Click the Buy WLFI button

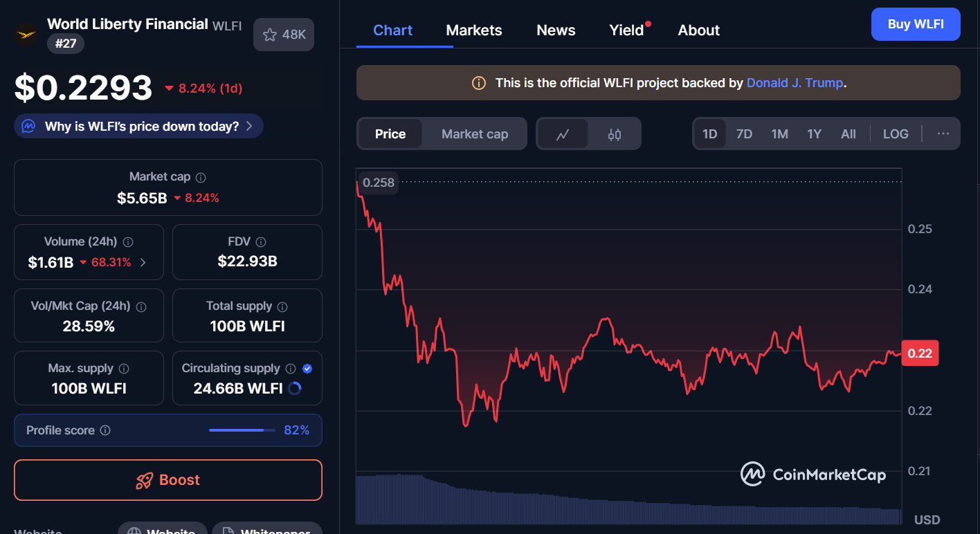[x=916, y=24]
